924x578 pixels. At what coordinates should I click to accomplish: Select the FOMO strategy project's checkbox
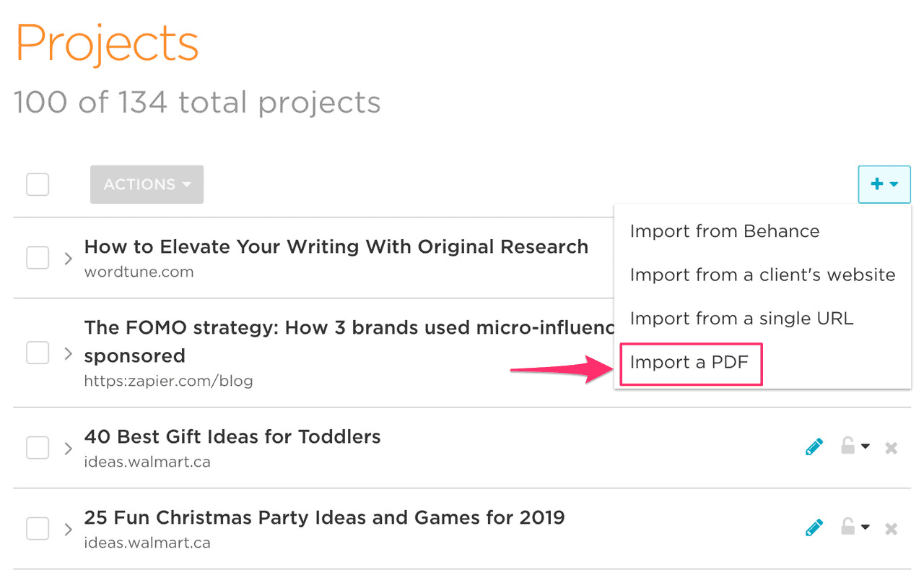(38, 353)
